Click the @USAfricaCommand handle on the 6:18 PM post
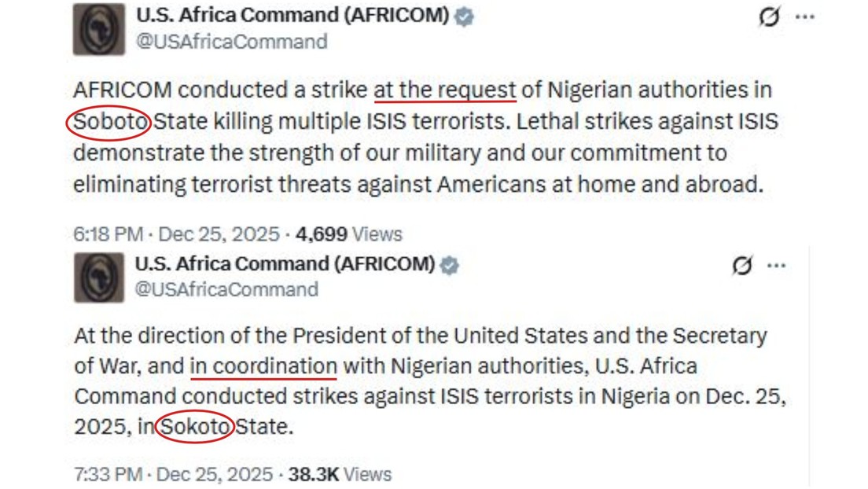The height and width of the screenshot is (489, 868). [x=231, y=42]
